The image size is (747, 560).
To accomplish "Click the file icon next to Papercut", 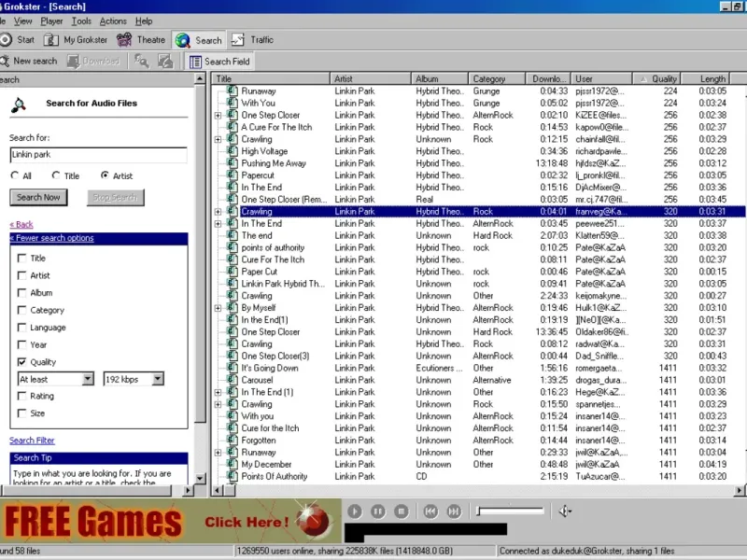I will tap(232, 175).
